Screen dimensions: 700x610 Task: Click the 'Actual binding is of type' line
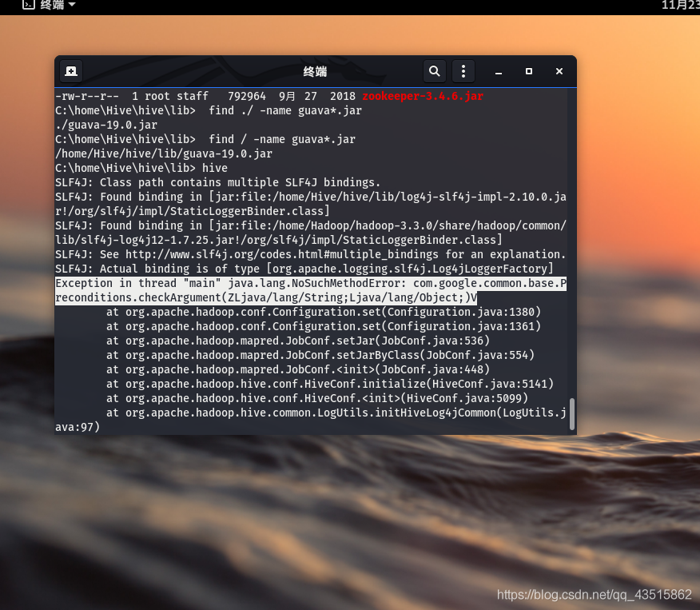[304, 269]
